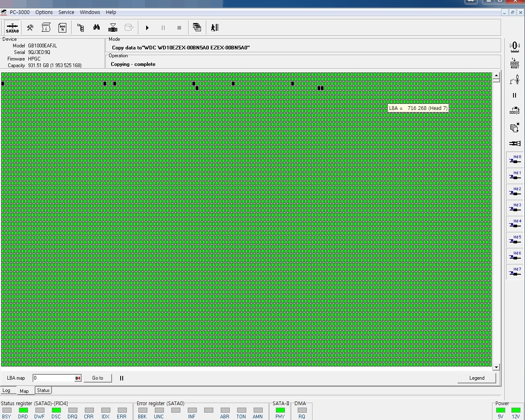Open the PC-3000 menu
Image resolution: width=525 pixels, height=420 pixels.
point(20,12)
